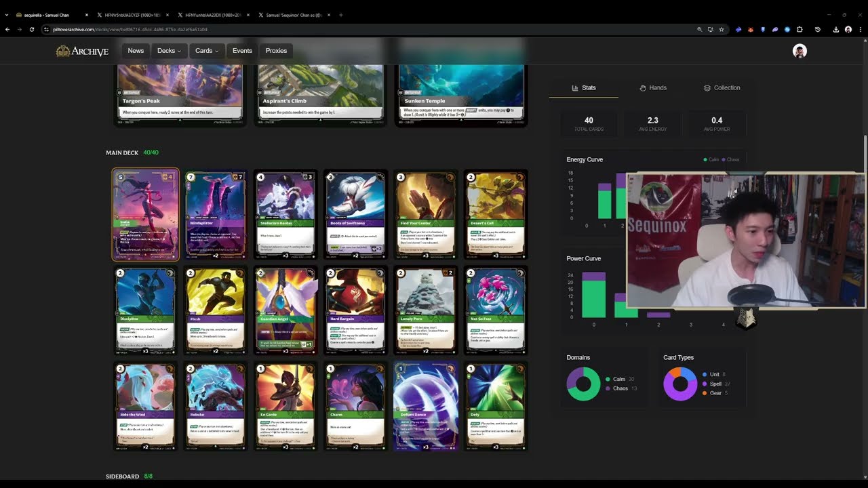Screen dimensions: 868x488
Task: Open a new browser tab
Action: [341, 15]
